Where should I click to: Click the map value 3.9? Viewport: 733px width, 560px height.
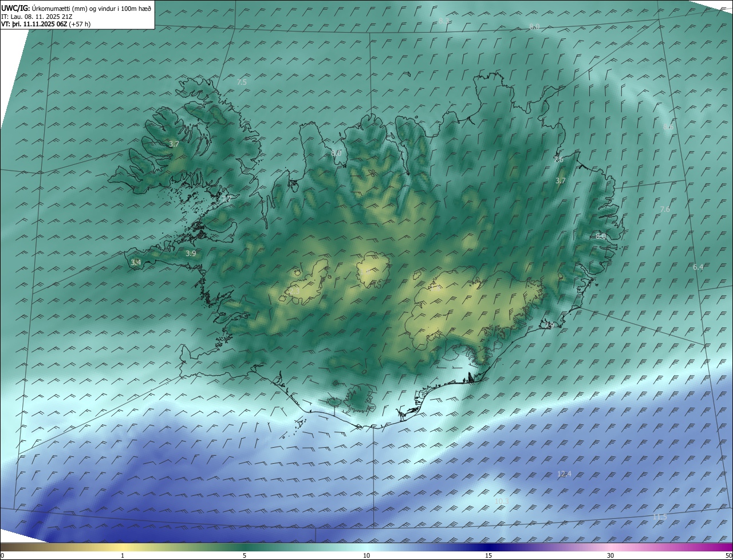click(x=191, y=253)
